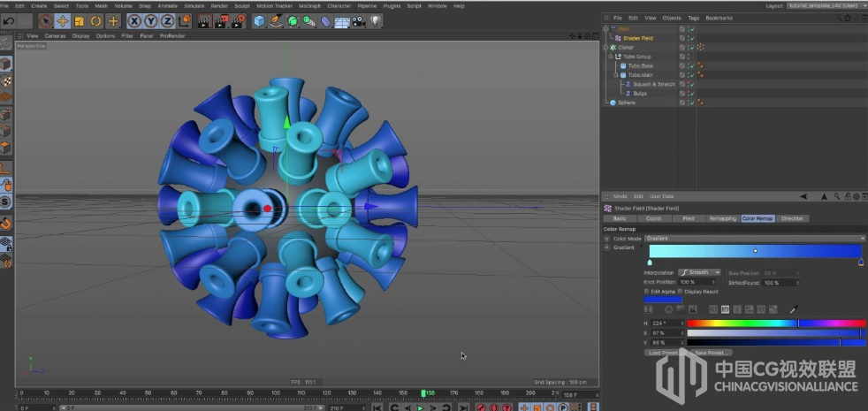
Task: Toggle Z axis lock
Action: [x=167, y=21]
